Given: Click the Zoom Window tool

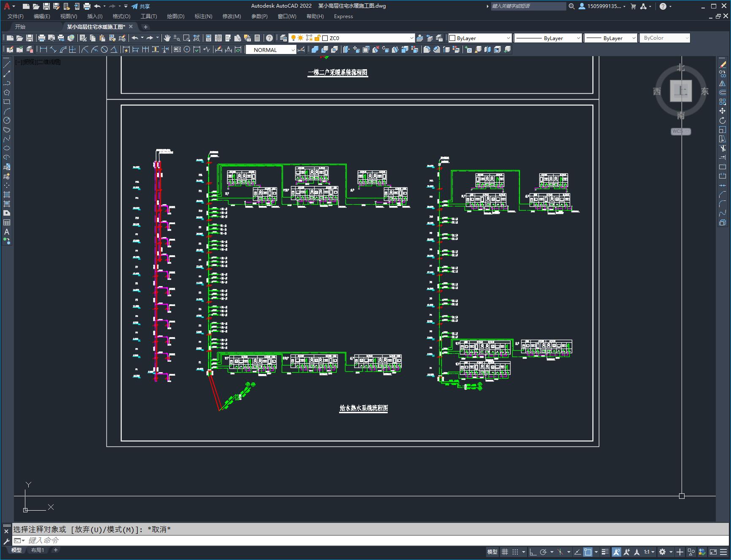Looking at the screenshot, I should click(187, 38).
